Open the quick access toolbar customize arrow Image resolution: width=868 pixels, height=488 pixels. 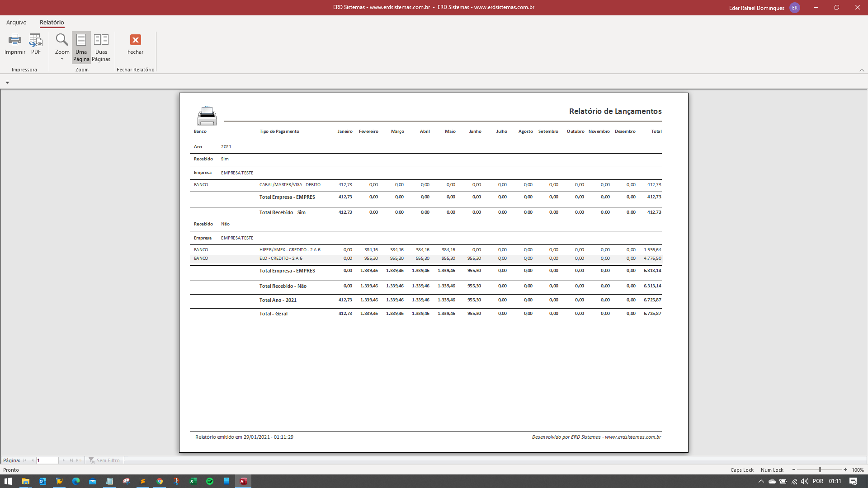tap(7, 82)
